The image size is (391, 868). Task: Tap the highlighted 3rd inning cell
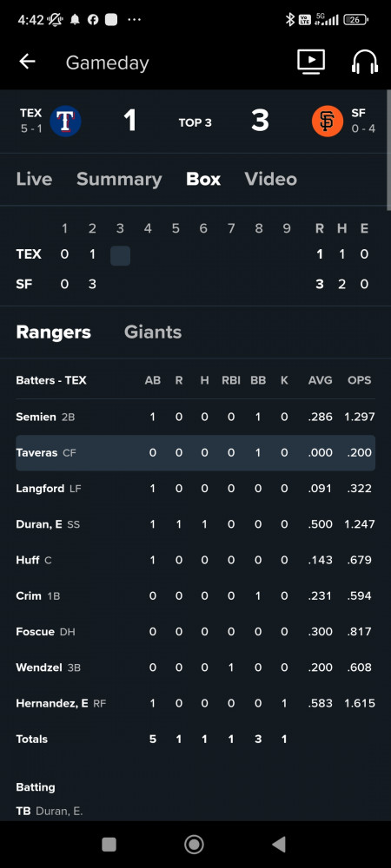[120, 256]
